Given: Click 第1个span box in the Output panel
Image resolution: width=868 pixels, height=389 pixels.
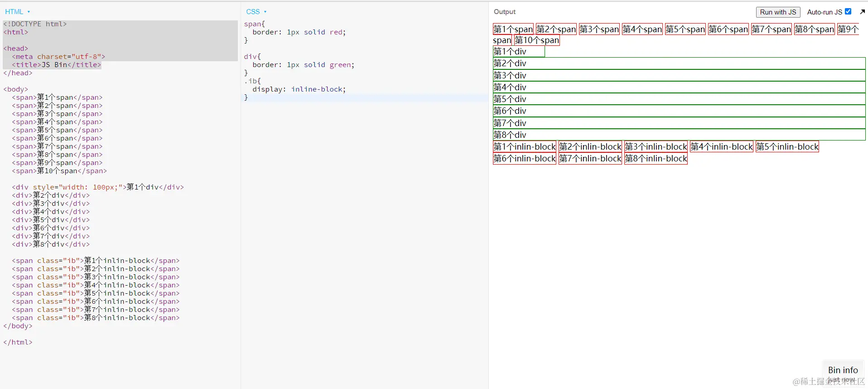Looking at the screenshot, I should pyautogui.click(x=513, y=29).
